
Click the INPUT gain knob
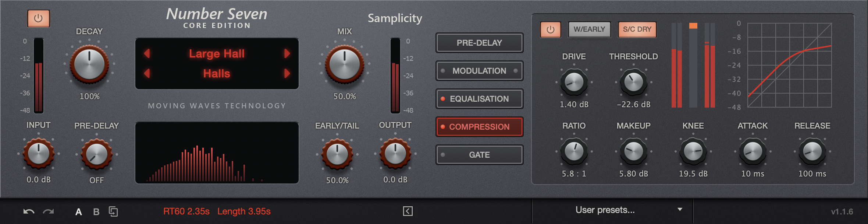(x=38, y=153)
